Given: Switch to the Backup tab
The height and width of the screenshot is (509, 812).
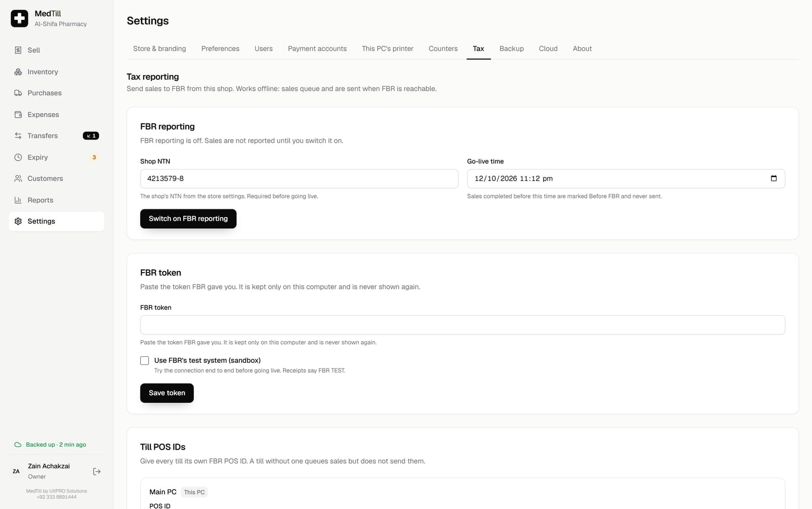Looking at the screenshot, I should [x=512, y=49].
